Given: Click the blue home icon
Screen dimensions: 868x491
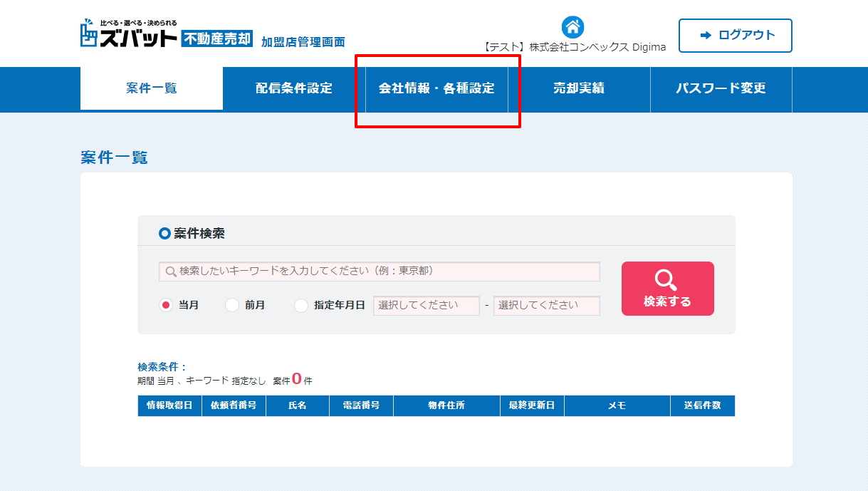Looking at the screenshot, I should [573, 27].
